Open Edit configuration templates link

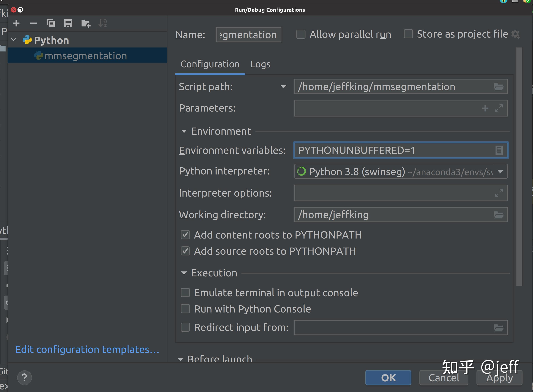point(87,349)
